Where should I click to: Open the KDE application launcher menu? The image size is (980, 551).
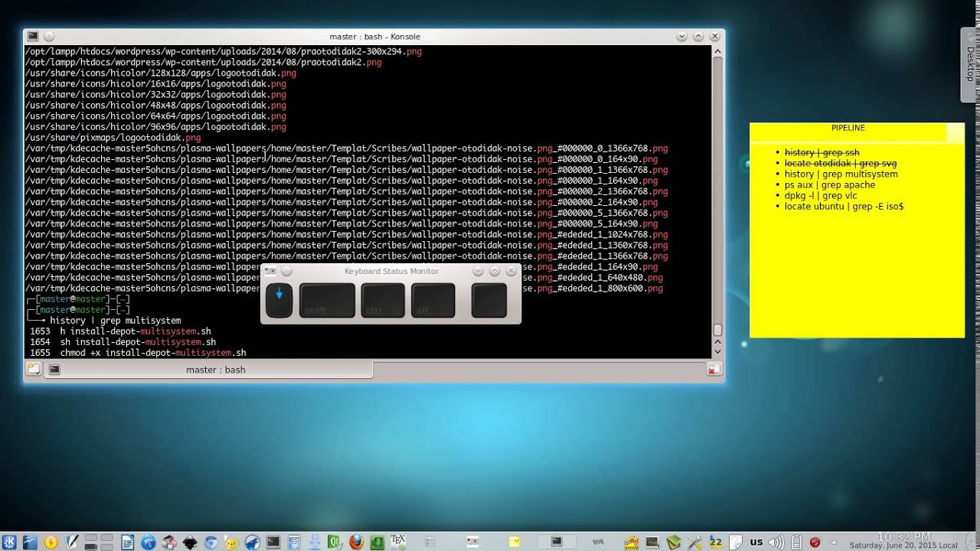(x=9, y=542)
